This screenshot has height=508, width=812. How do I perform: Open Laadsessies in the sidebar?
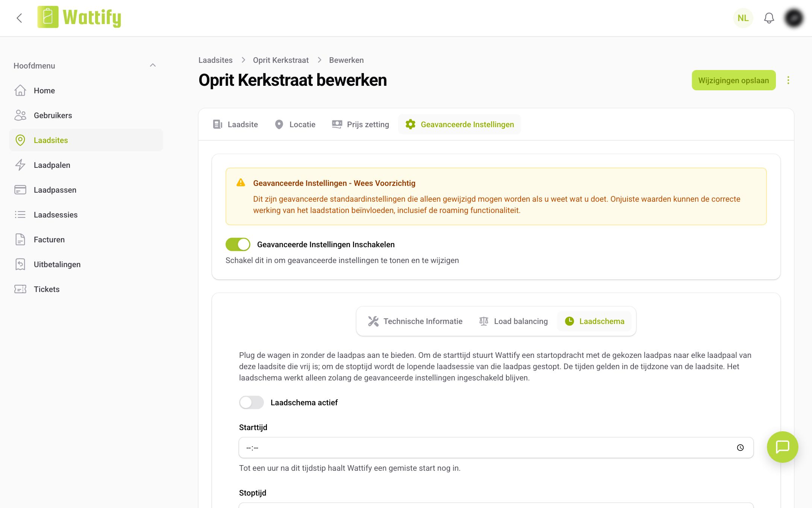click(x=86, y=215)
